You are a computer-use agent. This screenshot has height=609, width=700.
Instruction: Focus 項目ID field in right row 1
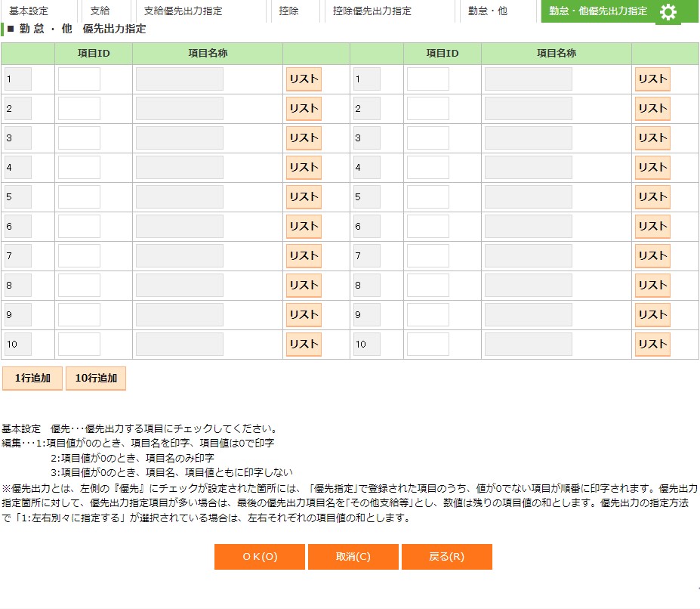pyautogui.click(x=428, y=79)
